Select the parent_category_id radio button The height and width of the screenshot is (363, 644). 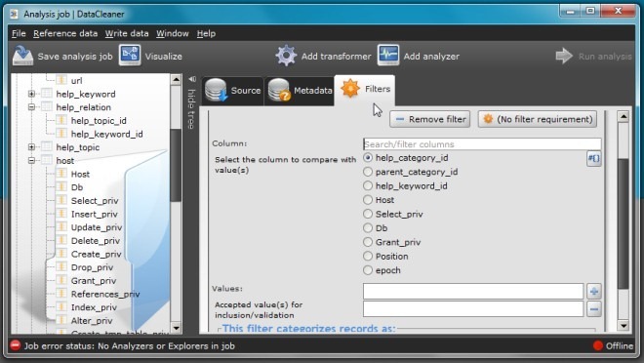(x=368, y=172)
